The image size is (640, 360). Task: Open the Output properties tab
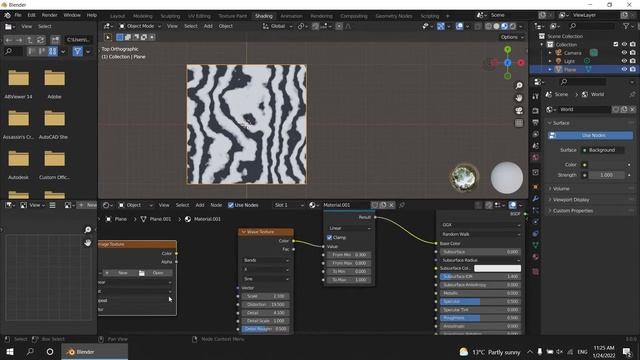click(536, 122)
